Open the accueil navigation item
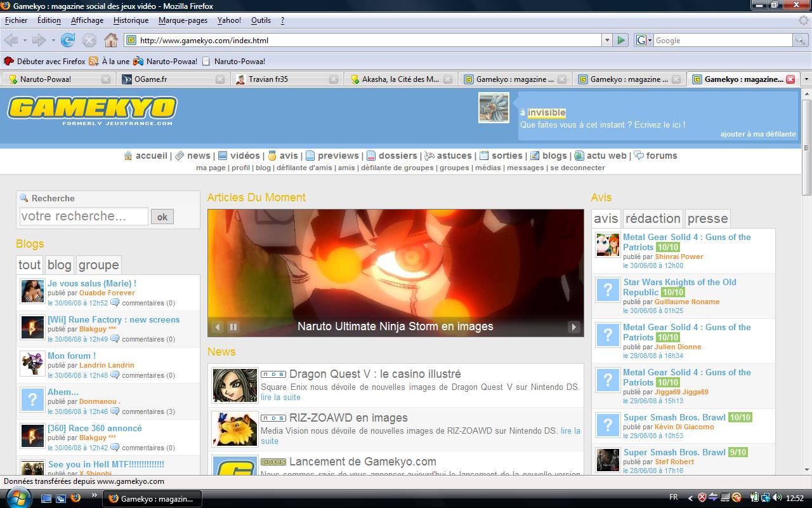This screenshot has height=508, width=812. click(145, 156)
